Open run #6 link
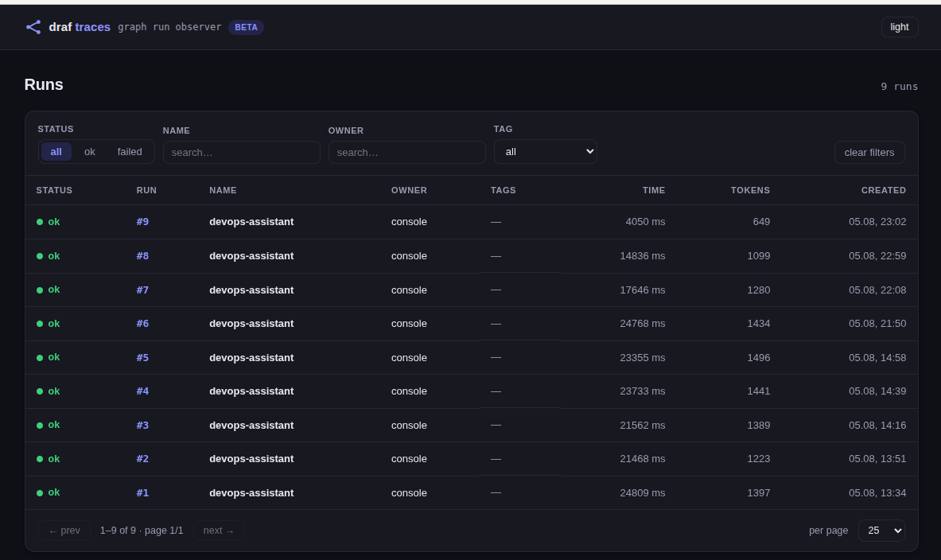941x560 pixels. point(142,324)
